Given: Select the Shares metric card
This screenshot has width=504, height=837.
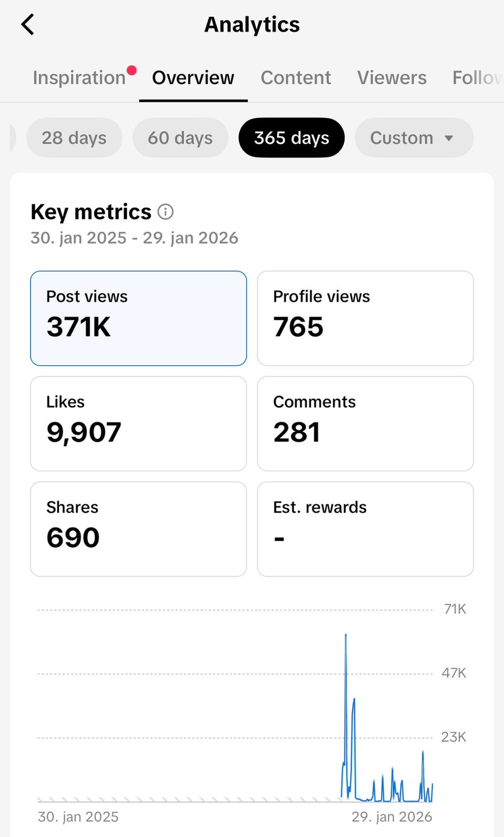Looking at the screenshot, I should pos(139,529).
